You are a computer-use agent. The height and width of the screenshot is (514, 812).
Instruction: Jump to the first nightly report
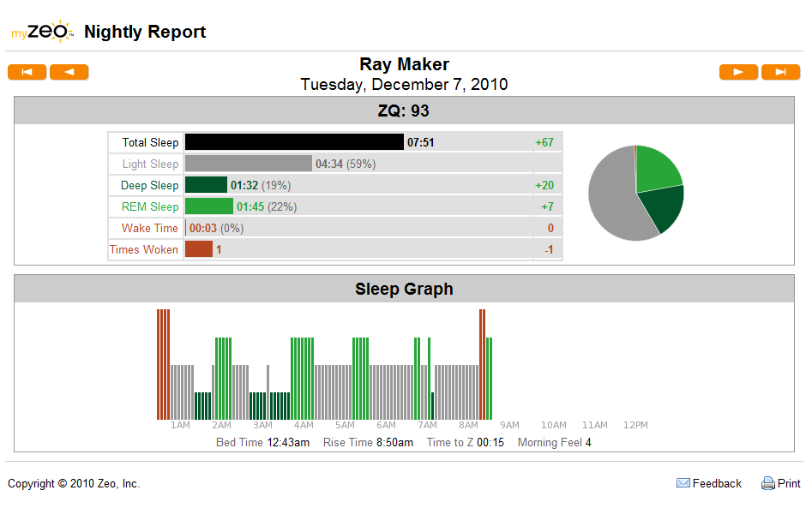(27, 72)
